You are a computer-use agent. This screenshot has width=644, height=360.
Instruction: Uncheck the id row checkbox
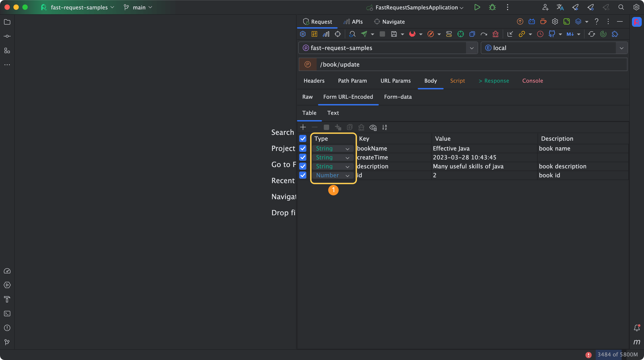303,175
